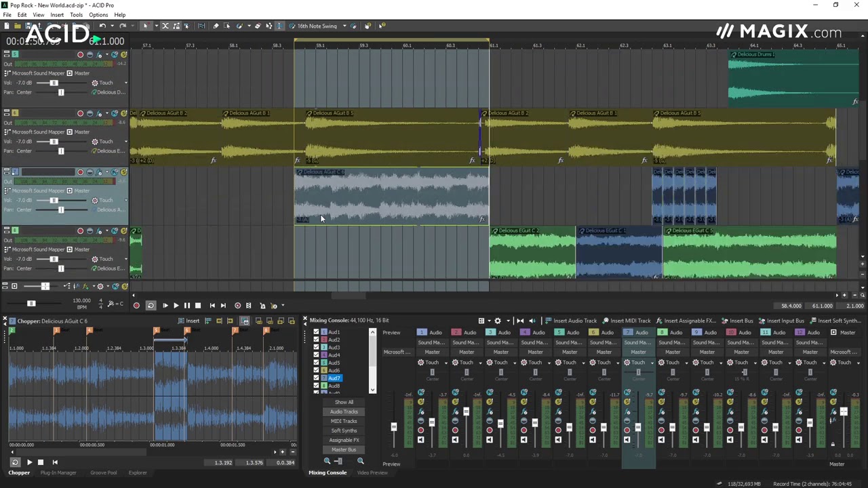
Task: Switch to the Video Preview tab
Action: point(372,472)
